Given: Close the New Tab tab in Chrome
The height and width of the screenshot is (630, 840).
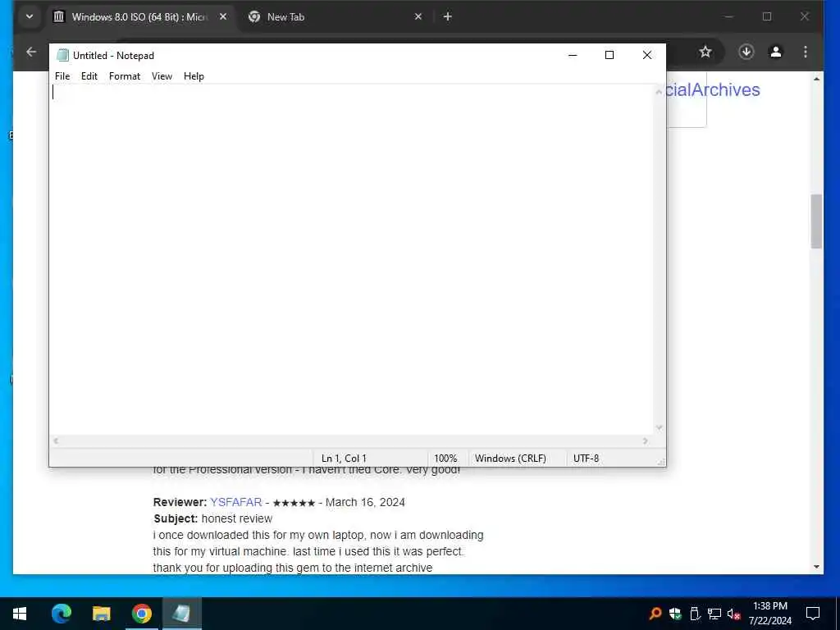Looking at the screenshot, I should [x=418, y=16].
